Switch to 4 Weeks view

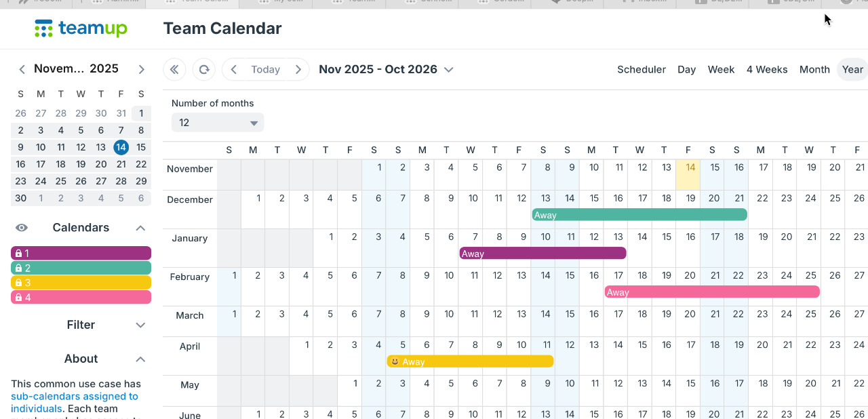(767, 69)
